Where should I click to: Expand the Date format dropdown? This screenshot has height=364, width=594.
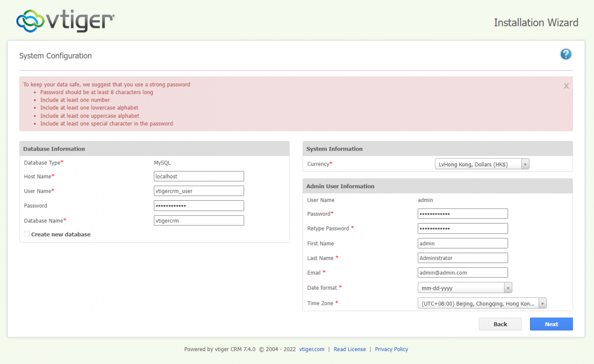click(465, 288)
